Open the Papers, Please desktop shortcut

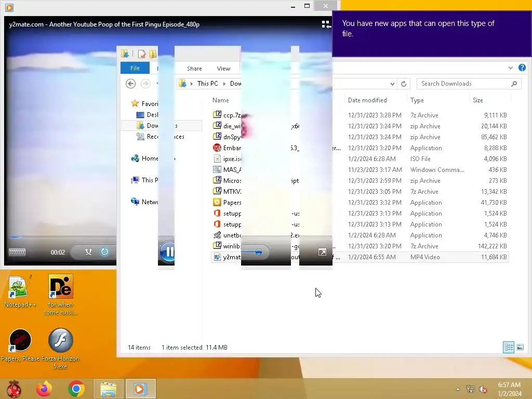[20, 345]
